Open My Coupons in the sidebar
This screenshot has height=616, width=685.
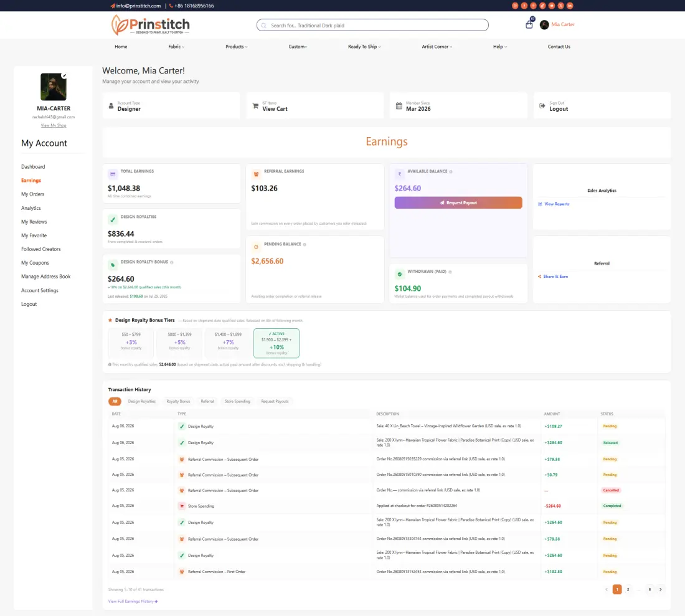point(35,263)
